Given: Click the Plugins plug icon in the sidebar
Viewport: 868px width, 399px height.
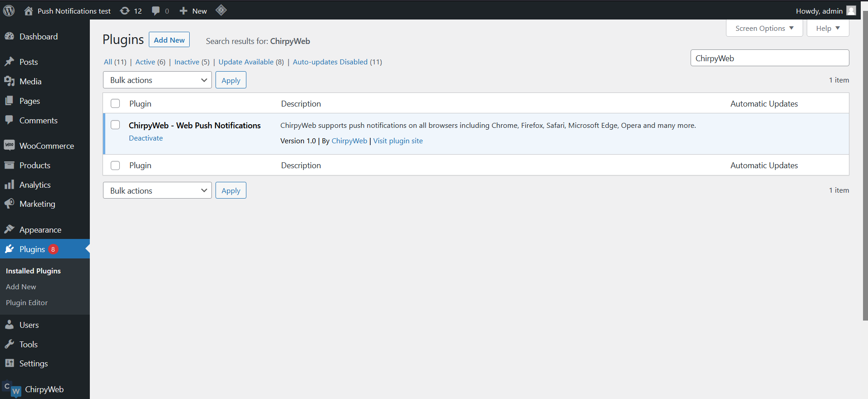Looking at the screenshot, I should (10, 249).
